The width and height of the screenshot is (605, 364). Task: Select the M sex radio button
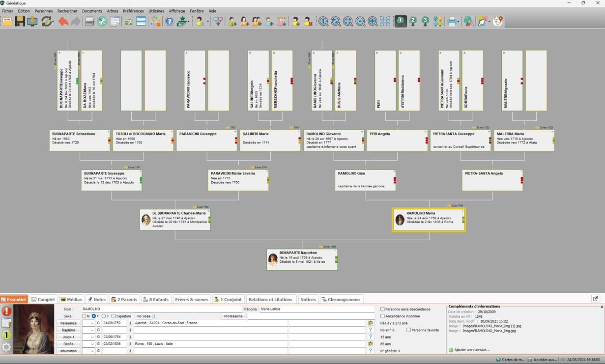tap(84, 316)
